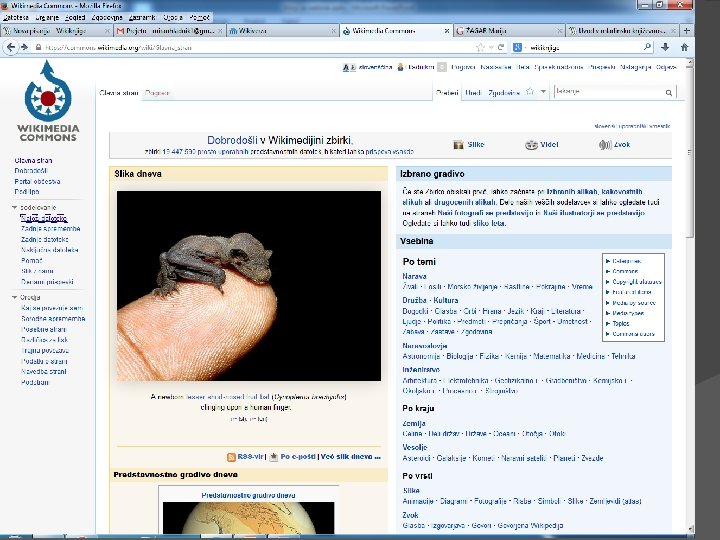The width and height of the screenshot is (720, 540).
Task: Open the Datoteka menu
Action: click(16, 17)
